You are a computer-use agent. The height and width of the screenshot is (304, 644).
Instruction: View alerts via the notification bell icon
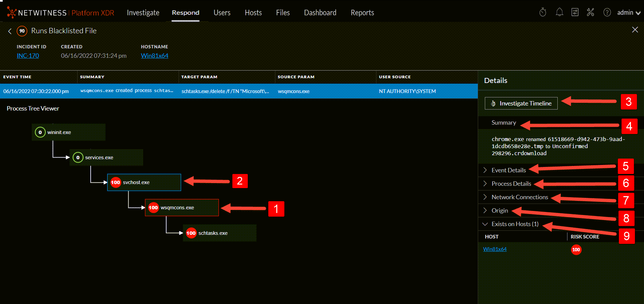tap(559, 12)
